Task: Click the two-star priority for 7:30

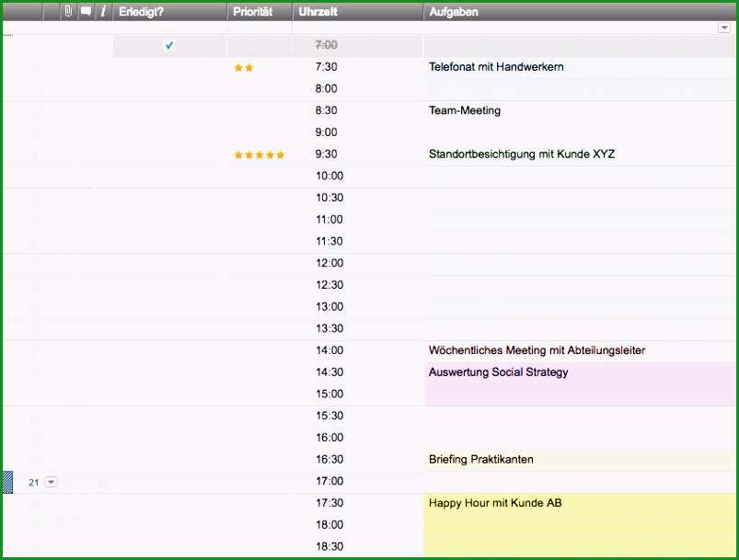Action: (x=244, y=68)
